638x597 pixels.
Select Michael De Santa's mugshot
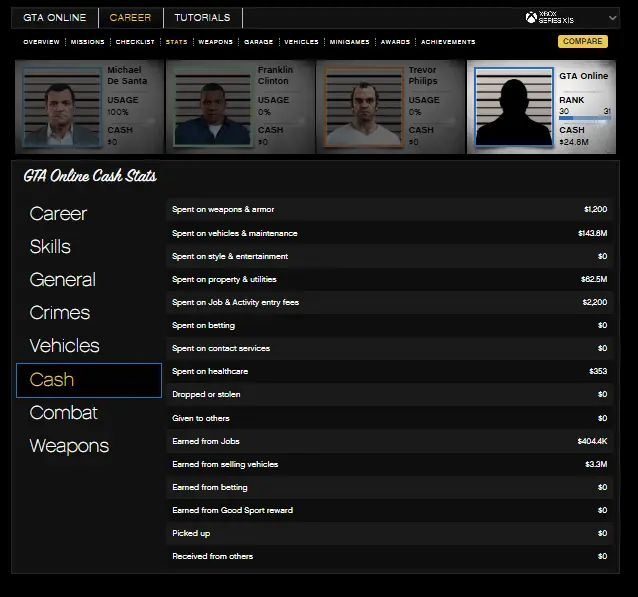(61, 107)
